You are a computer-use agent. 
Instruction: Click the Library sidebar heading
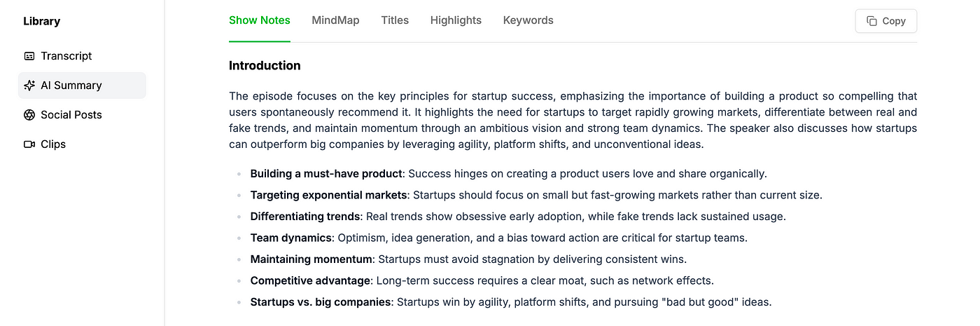41,21
